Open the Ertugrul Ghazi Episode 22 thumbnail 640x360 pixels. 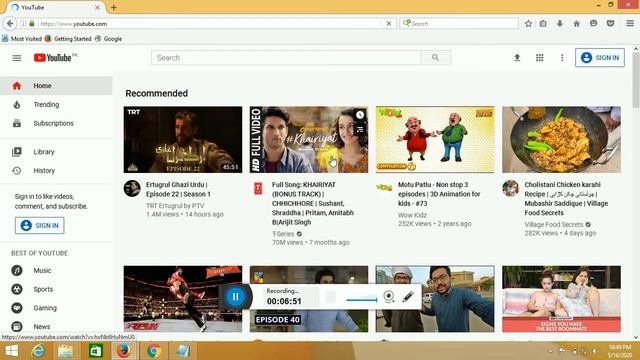pos(183,140)
